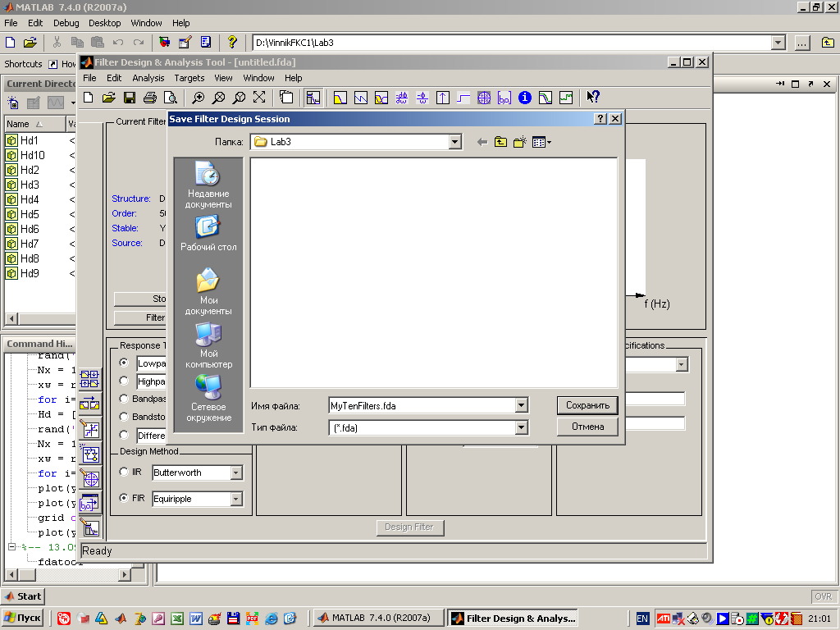Viewport: 840px width, 630px height.
Task: Switch to MATLAB 7.4.0 taskbar button
Action: point(379,619)
